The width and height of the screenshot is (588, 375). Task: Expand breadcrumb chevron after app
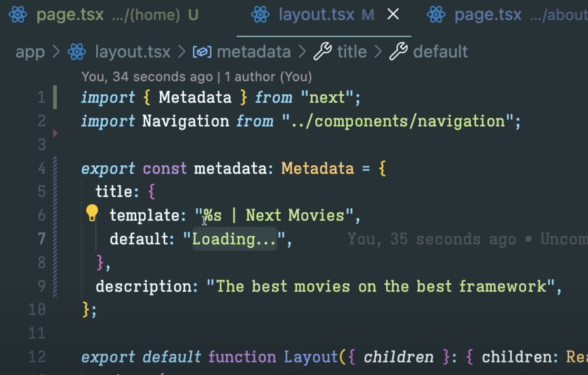[x=56, y=52]
